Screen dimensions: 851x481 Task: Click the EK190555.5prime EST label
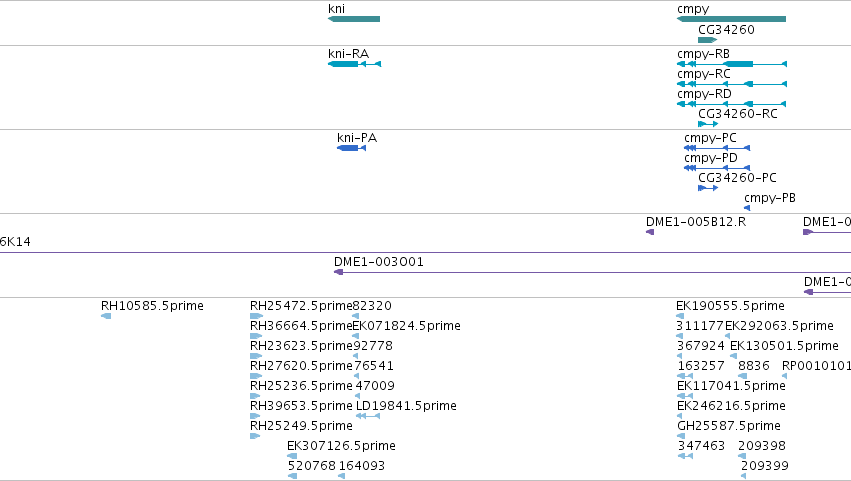click(731, 306)
